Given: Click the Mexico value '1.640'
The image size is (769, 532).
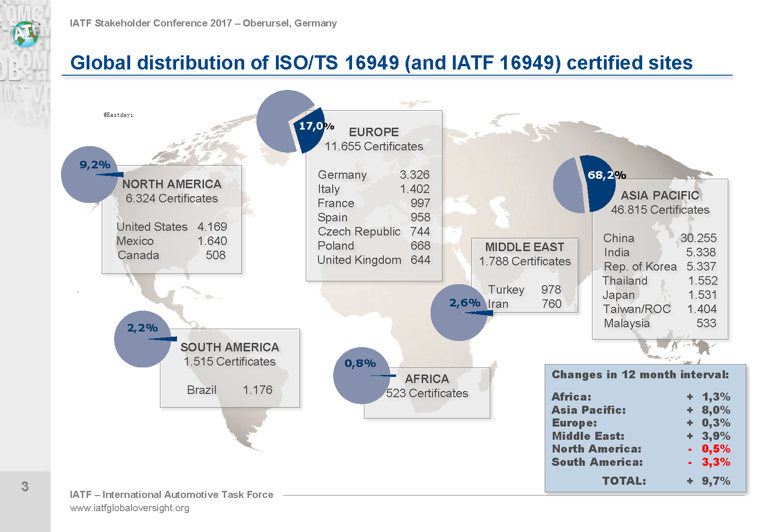Looking at the screenshot, I should pyautogui.click(x=212, y=241).
